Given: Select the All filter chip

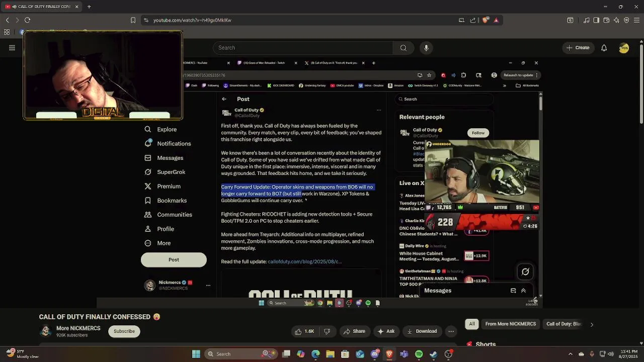Looking at the screenshot, I should pos(472,324).
